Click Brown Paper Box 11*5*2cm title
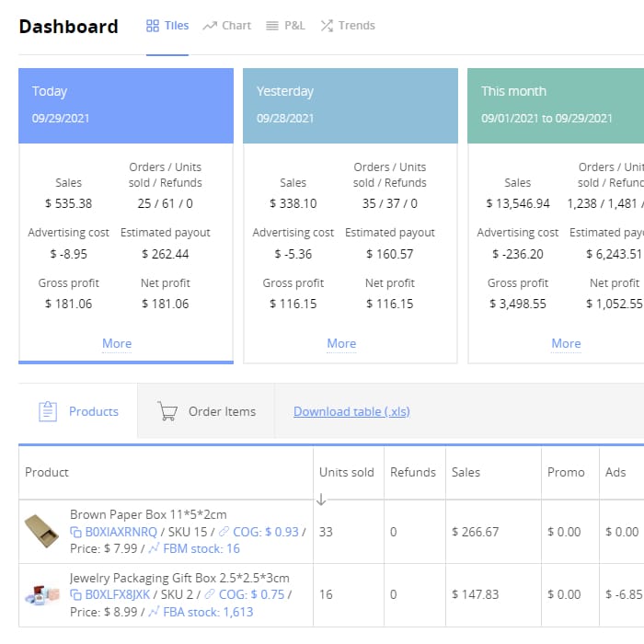Image resolution: width=644 pixels, height=644 pixels. (148, 514)
